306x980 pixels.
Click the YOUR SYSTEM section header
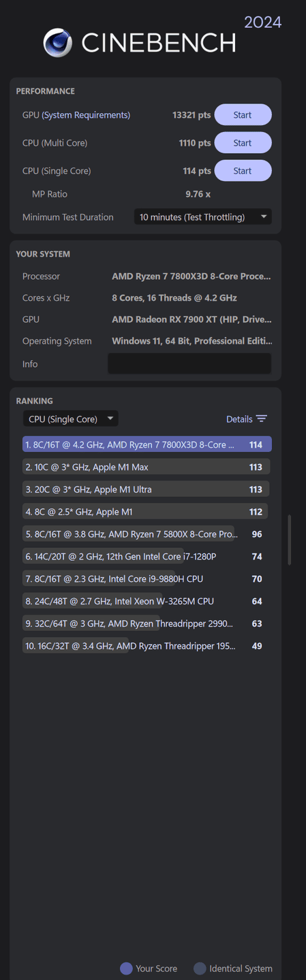pos(43,254)
